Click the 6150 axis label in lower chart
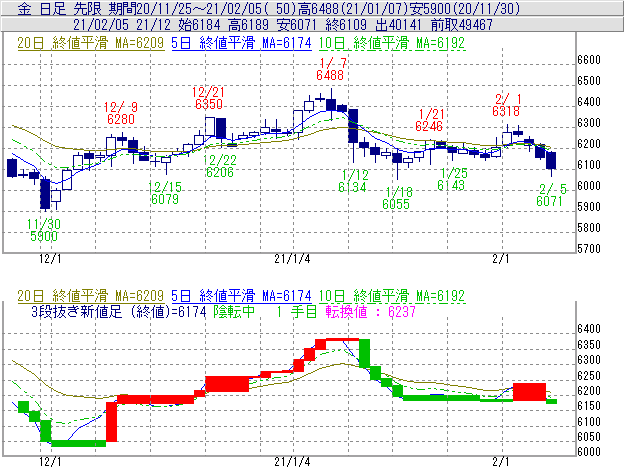The width and height of the screenshot is (624, 473). (x=589, y=406)
